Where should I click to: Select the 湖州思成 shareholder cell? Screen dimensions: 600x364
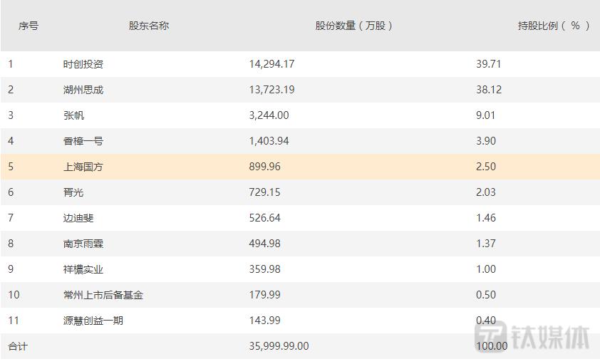(x=83, y=90)
